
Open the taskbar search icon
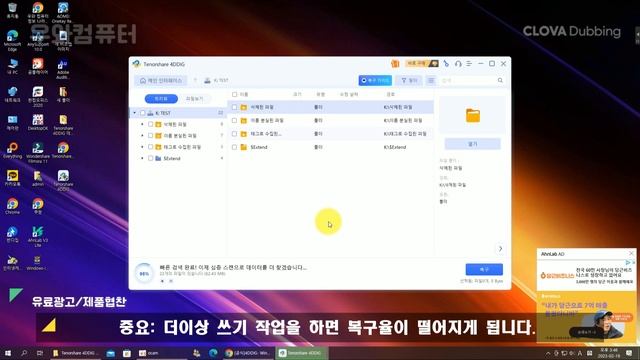(x=24, y=353)
